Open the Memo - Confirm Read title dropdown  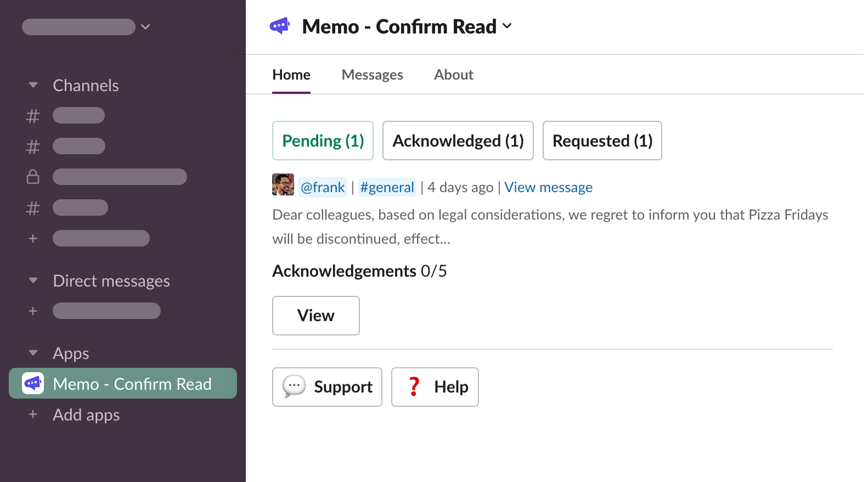(x=507, y=26)
